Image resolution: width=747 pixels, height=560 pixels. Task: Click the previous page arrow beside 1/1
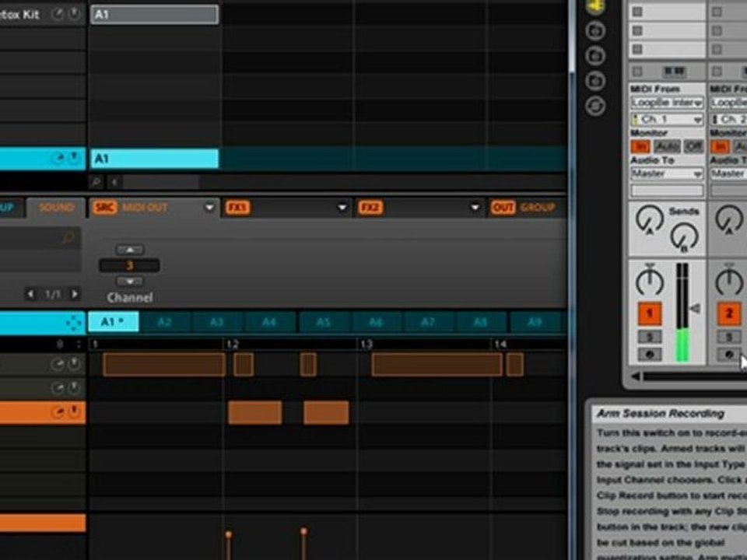(x=30, y=294)
